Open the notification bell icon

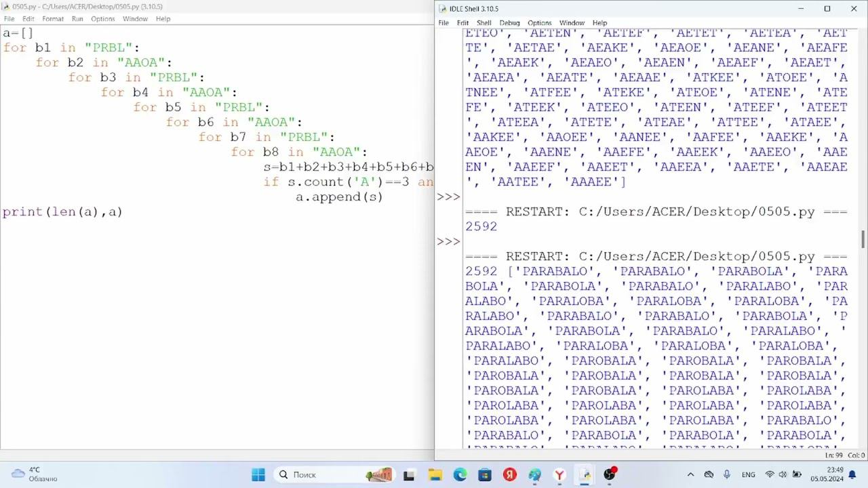point(852,474)
